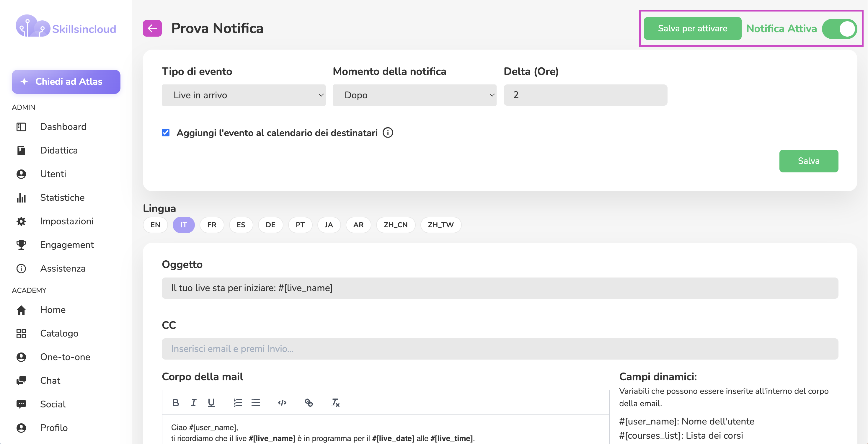Viewport: 868px width, 444px height.
Task: Click the info icon next to calendar option
Action: click(x=388, y=133)
